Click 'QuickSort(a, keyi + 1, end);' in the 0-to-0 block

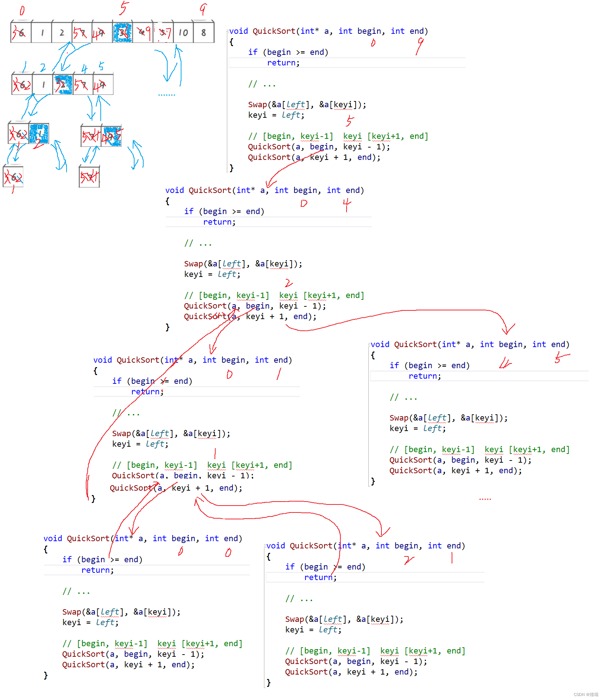click(128, 665)
